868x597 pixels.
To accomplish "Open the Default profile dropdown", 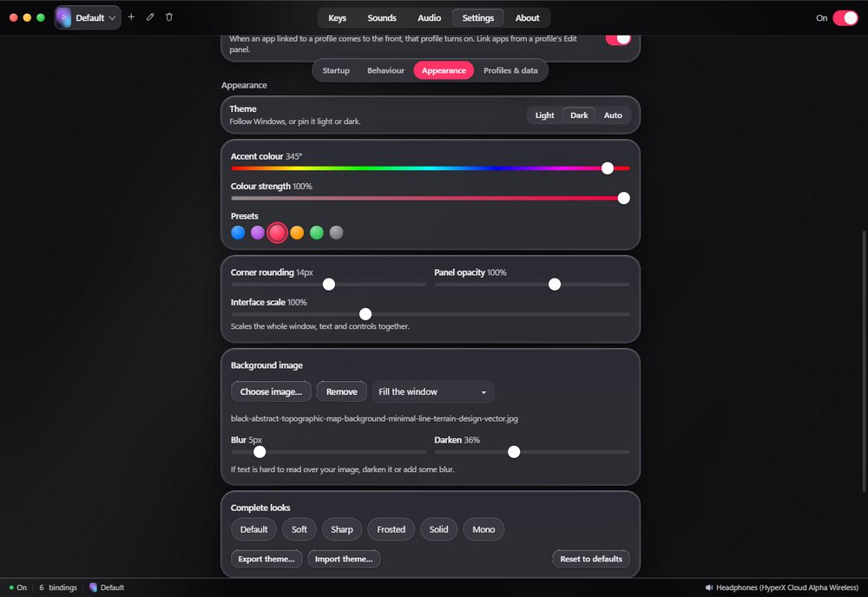I will (x=88, y=17).
